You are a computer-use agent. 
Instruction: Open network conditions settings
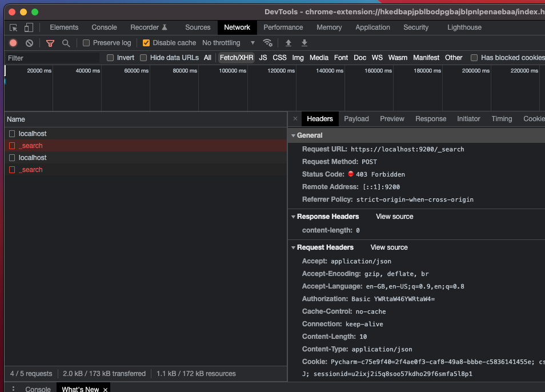click(269, 42)
